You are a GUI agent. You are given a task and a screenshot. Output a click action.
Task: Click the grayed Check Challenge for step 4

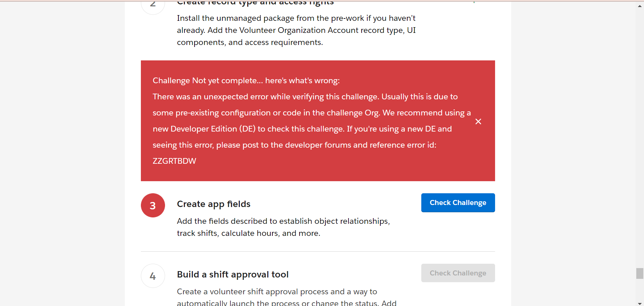click(x=458, y=273)
